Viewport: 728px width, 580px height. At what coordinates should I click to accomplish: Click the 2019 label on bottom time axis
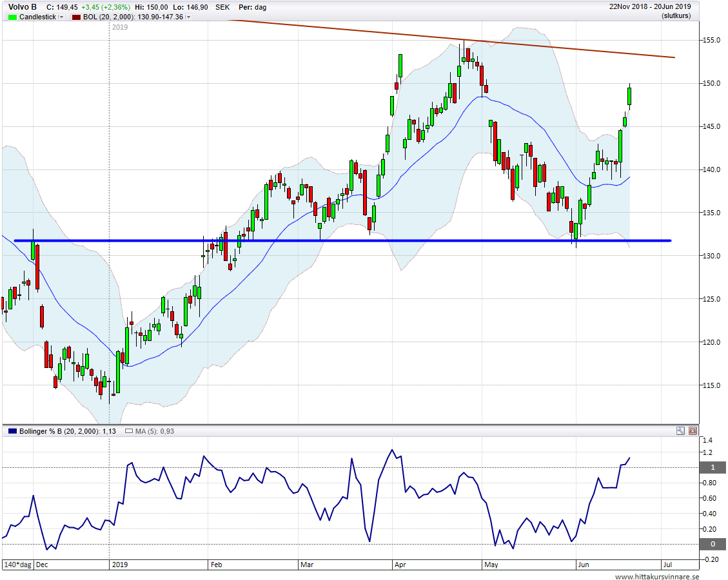click(x=120, y=565)
